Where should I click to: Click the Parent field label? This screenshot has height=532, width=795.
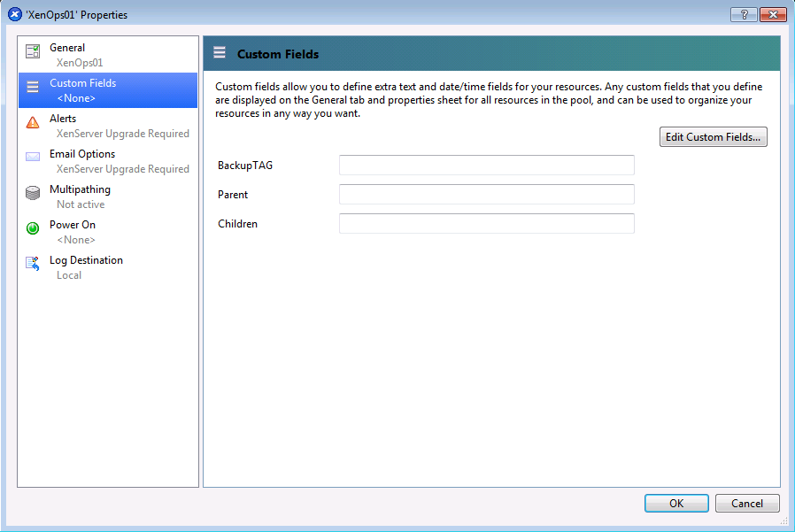(x=233, y=195)
